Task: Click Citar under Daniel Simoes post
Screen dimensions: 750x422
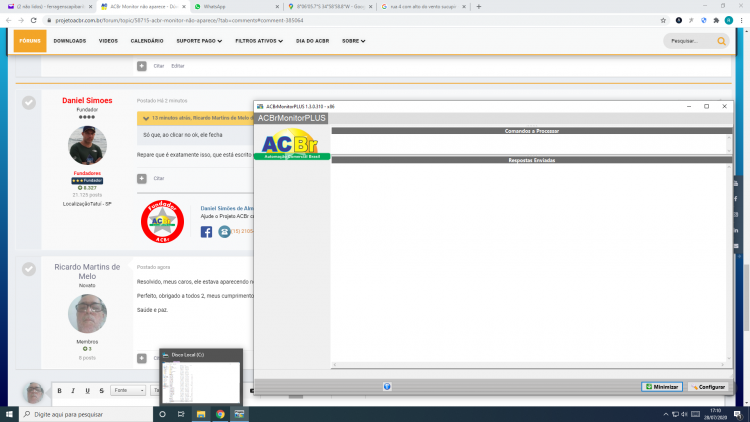Action: 159,178
